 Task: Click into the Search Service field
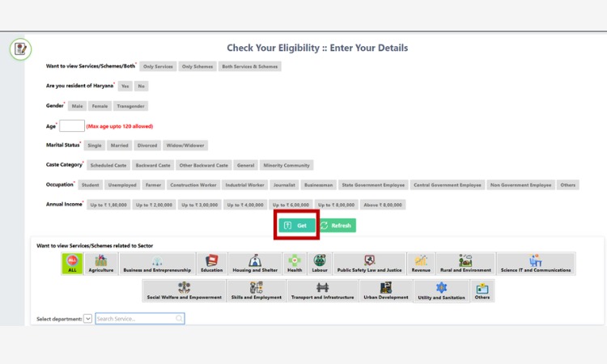pos(140,319)
